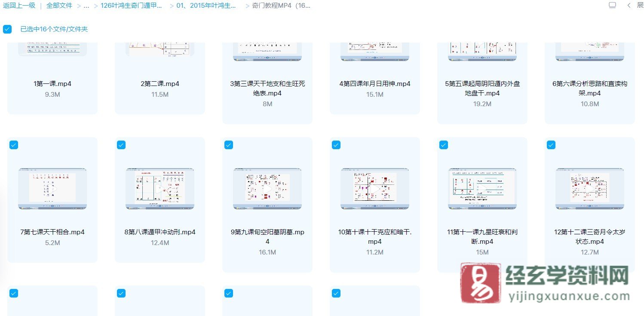Click the file name 1第一课.mp4
Viewport: 644px width, 316px height.
pos(52,84)
